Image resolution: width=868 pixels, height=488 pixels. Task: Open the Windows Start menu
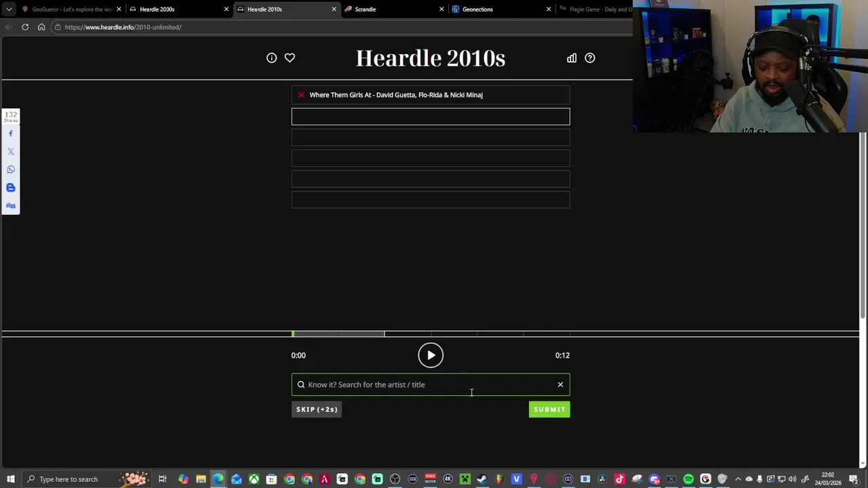click(x=11, y=479)
